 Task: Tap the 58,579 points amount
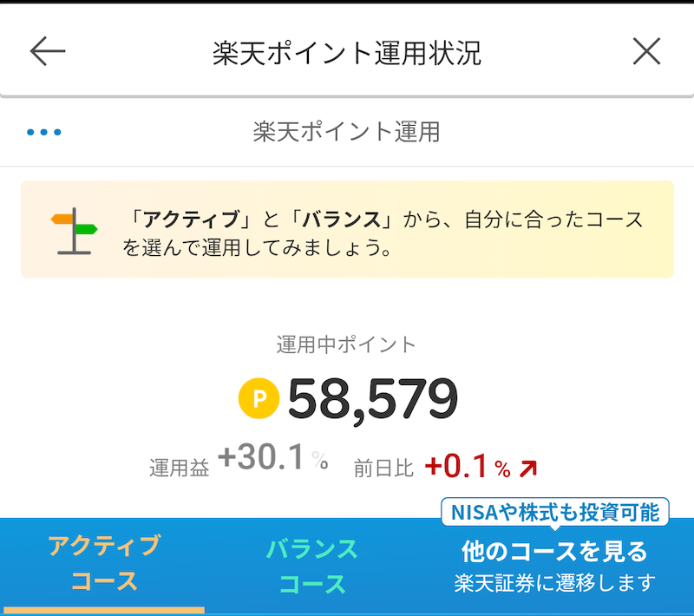[371, 398]
